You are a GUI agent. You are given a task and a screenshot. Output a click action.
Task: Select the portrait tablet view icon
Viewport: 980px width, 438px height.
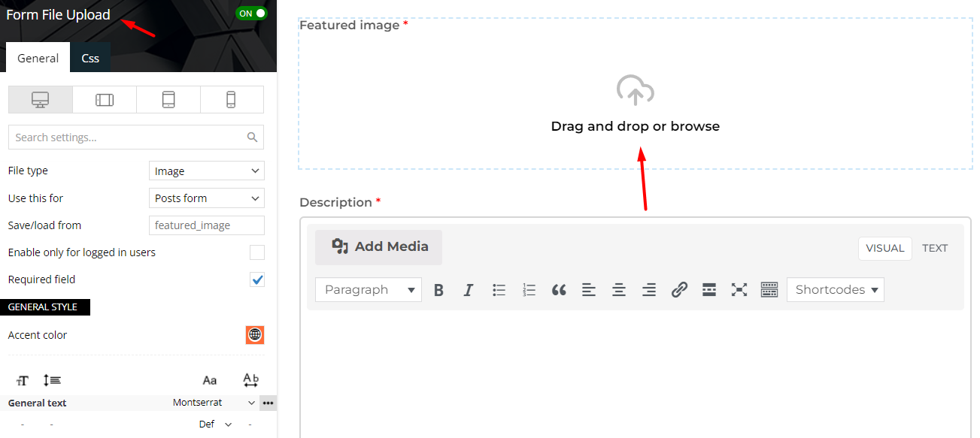(x=168, y=99)
